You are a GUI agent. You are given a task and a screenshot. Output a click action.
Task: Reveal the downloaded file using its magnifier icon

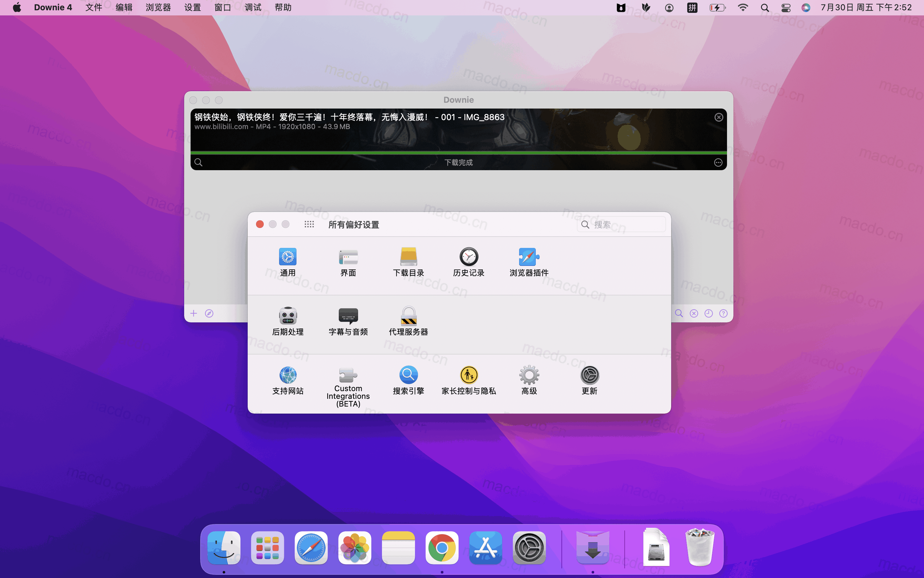click(x=198, y=162)
